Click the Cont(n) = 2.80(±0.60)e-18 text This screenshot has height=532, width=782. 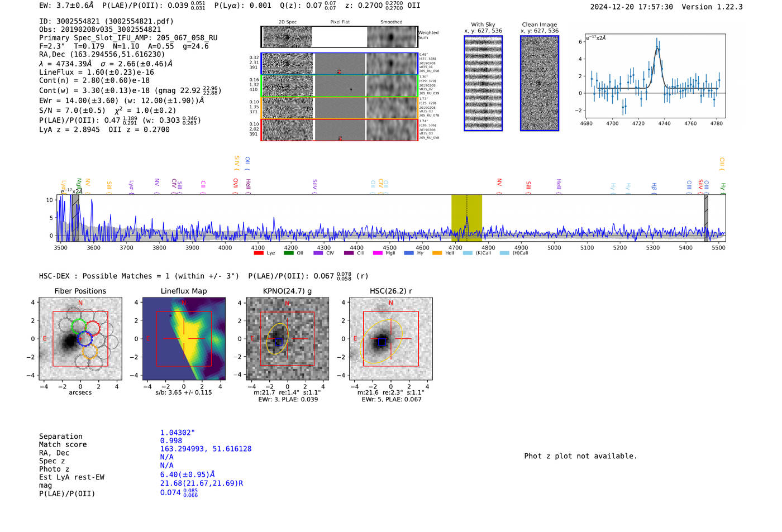(x=94, y=80)
